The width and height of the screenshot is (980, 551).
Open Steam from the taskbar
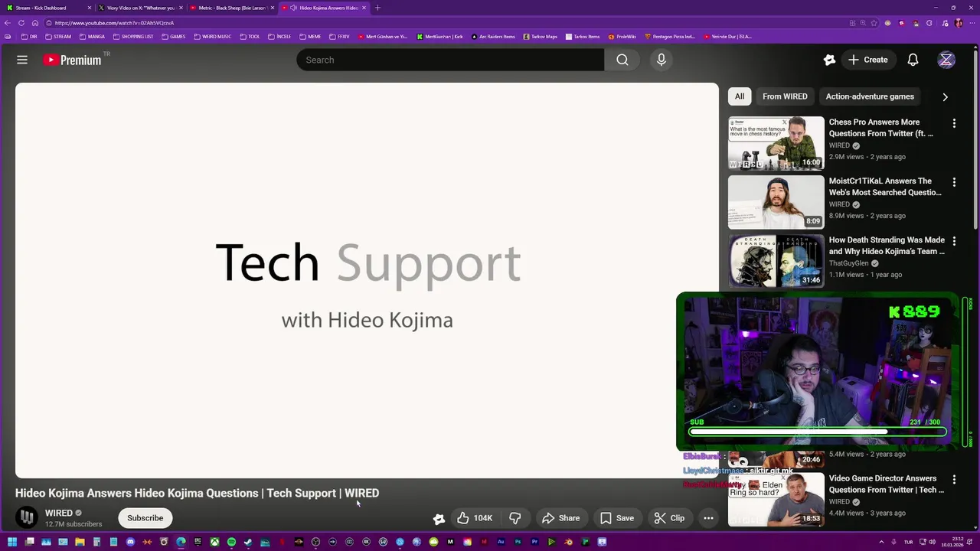(247, 542)
